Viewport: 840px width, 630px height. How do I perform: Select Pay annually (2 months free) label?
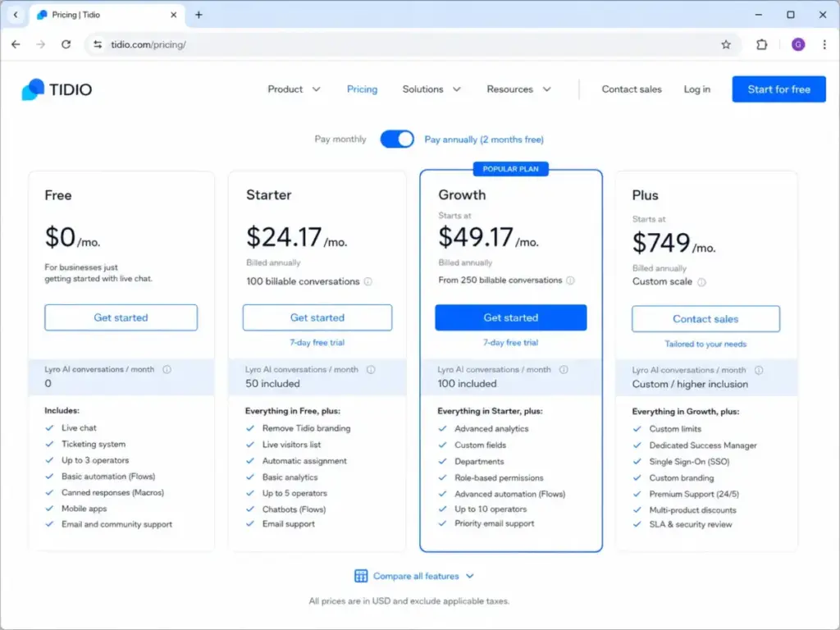point(484,139)
